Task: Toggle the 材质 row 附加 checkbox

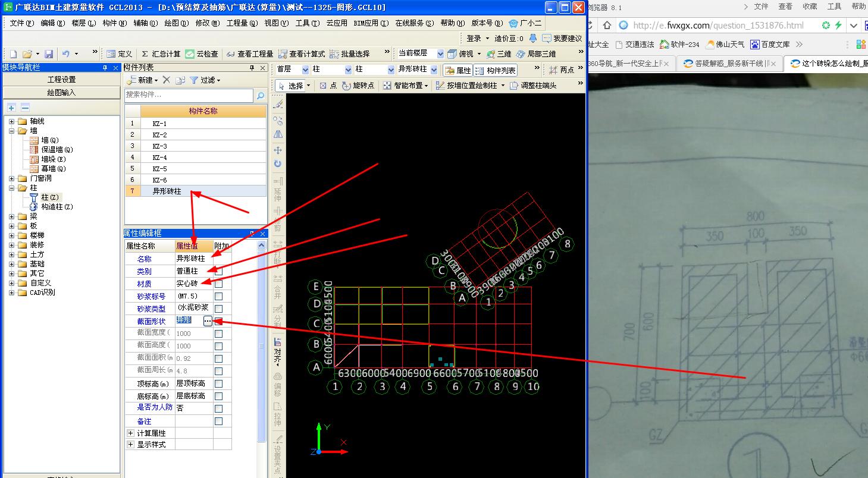Action: coord(218,284)
